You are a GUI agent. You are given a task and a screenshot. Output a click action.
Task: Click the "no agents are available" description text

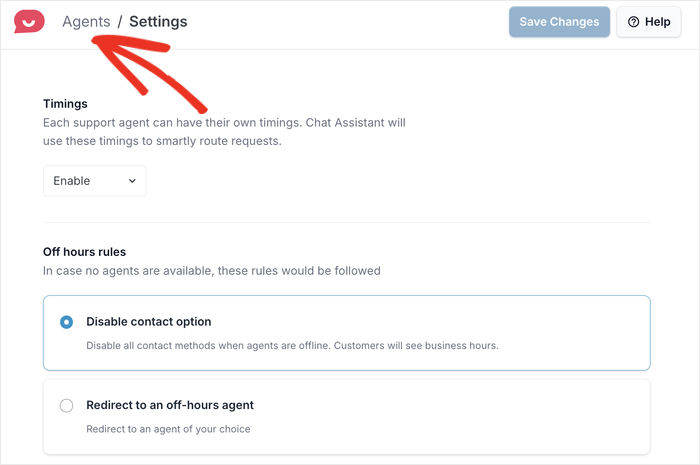(x=211, y=270)
